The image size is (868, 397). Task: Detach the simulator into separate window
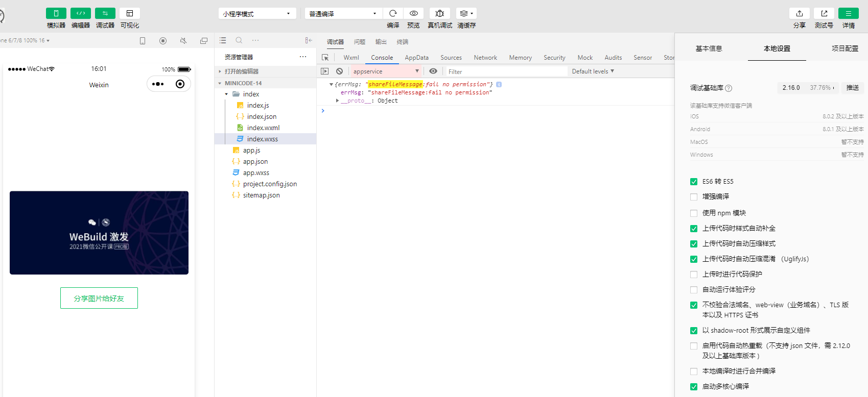(x=204, y=41)
